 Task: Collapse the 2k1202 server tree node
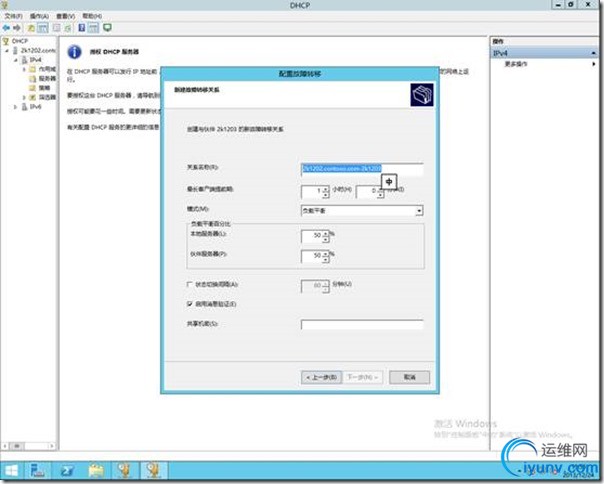[7, 50]
